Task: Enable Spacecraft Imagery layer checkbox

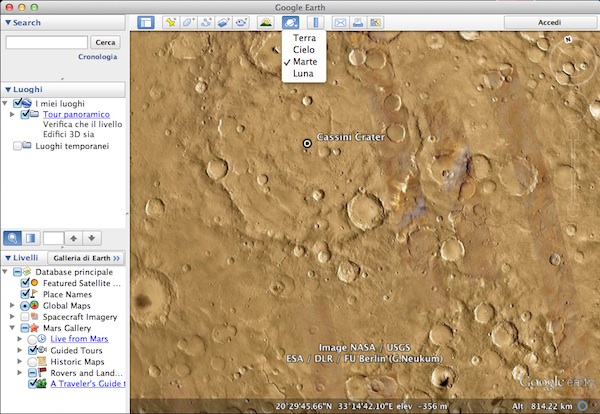Action: 25,316
